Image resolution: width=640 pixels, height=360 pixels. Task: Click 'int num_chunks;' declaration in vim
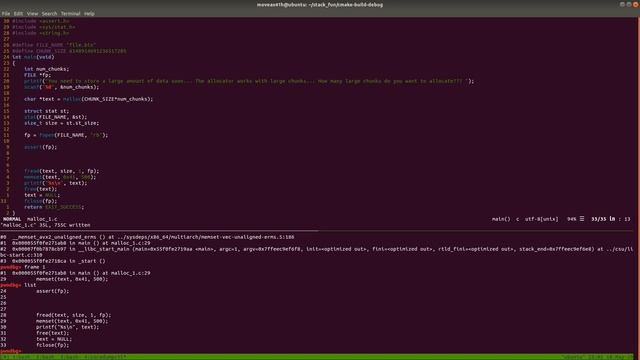tap(47, 69)
